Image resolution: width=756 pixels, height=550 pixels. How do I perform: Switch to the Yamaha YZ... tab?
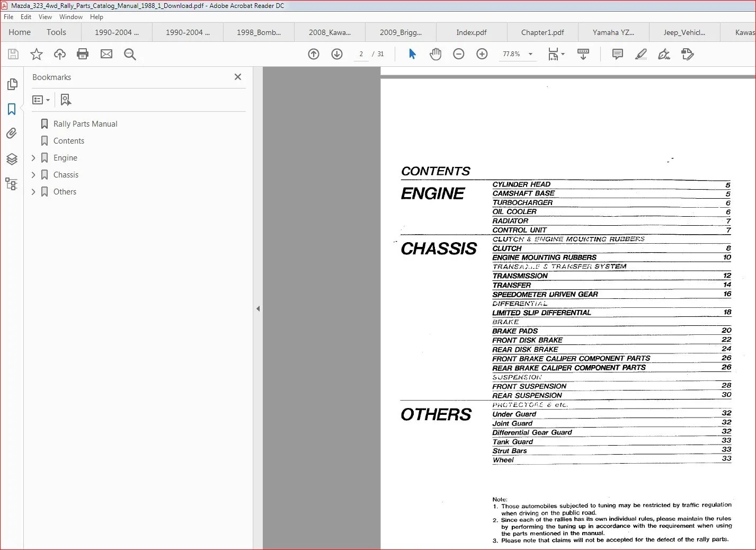coord(613,32)
